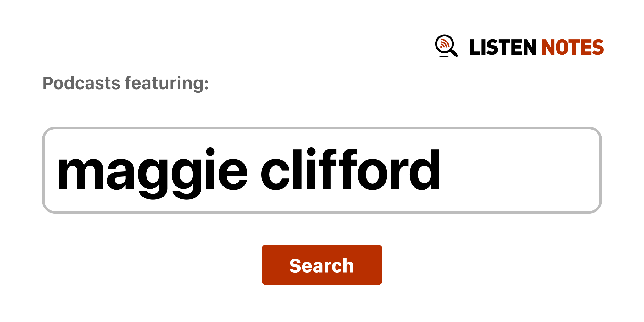
Task: Focus the search field containing maggie clifford
Action: [x=322, y=170]
